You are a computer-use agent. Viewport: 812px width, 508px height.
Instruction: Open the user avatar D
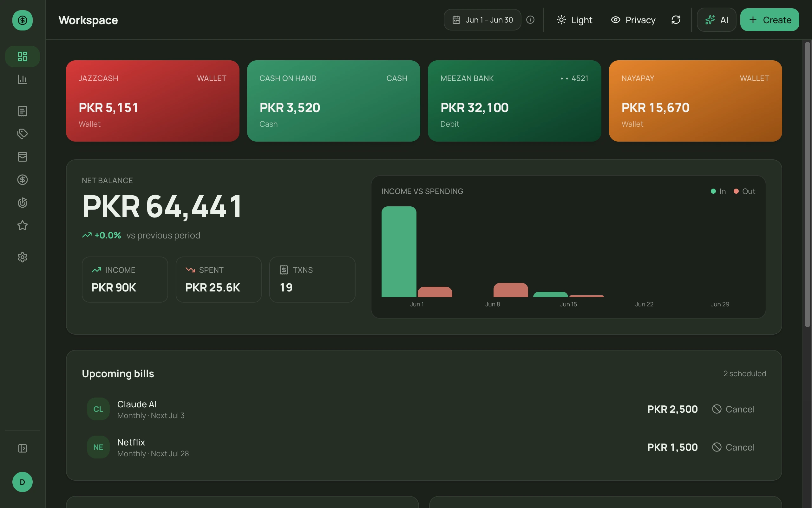pyautogui.click(x=23, y=482)
